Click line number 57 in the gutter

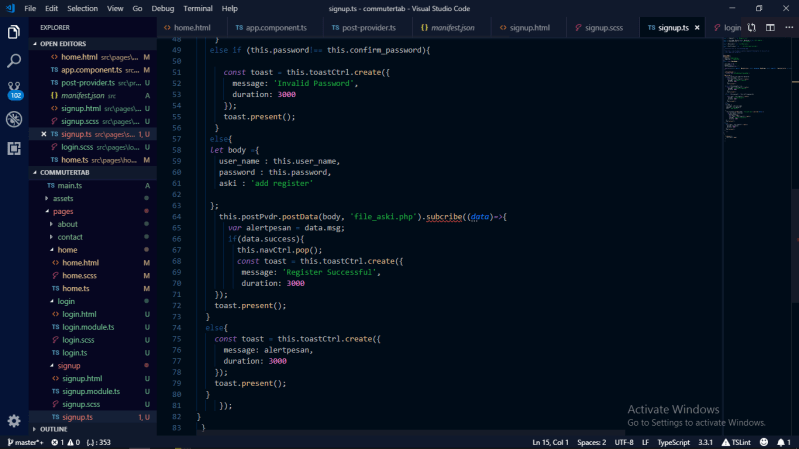[x=176, y=139]
